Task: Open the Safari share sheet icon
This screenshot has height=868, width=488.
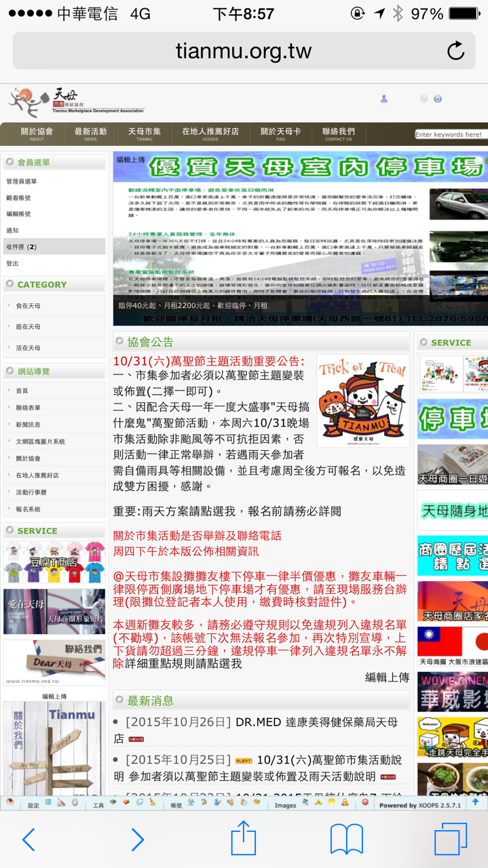Action: 243,838
